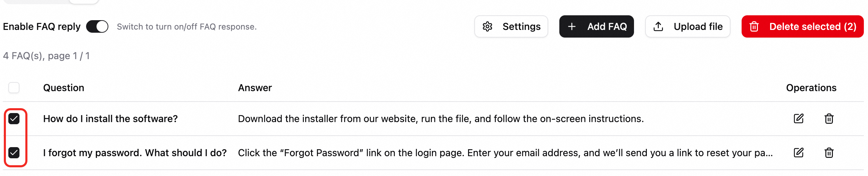This screenshot has height=176, width=868.
Task: Check the select-all checkbox in table header
Action: (x=14, y=88)
